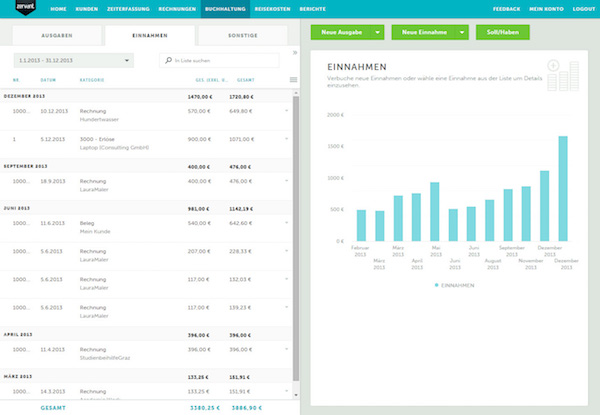The width and height of the screenshot is (600, 415).
Task: Click the Neue Ausgabe button
Action: [341, 32]
